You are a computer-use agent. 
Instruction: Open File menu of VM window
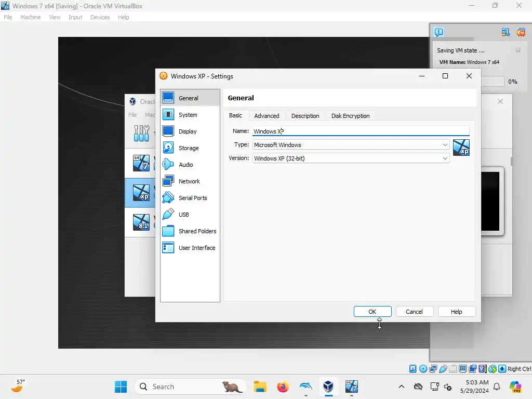[x=8, y=17]
